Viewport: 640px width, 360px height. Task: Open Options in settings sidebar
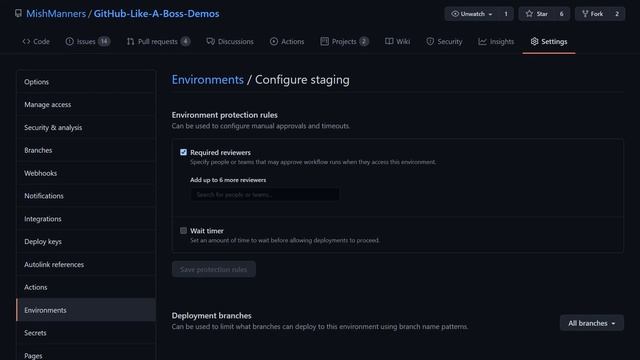pos(86,82)
